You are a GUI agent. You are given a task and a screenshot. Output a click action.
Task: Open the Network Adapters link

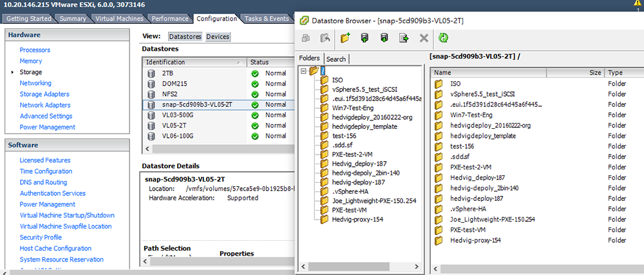coord(45,105)
